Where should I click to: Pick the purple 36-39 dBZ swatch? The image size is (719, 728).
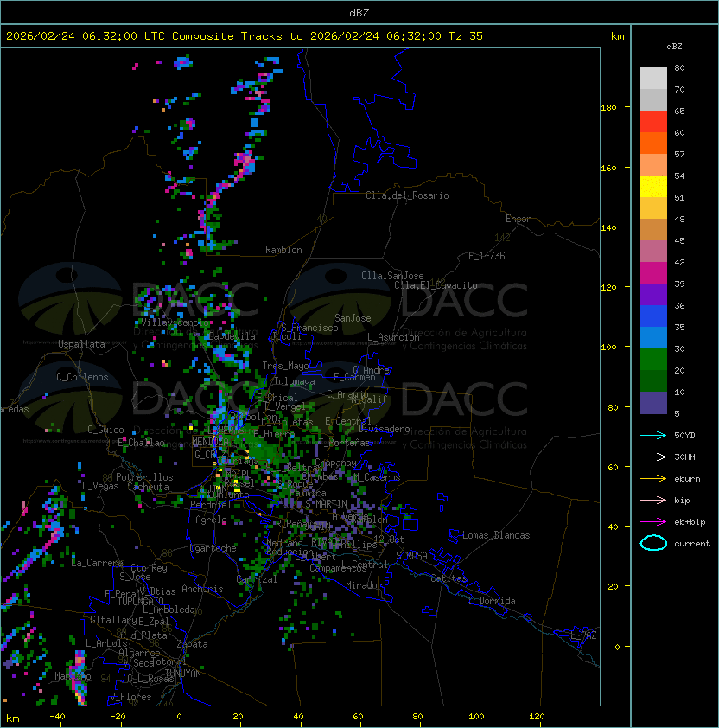click(653, 295)
